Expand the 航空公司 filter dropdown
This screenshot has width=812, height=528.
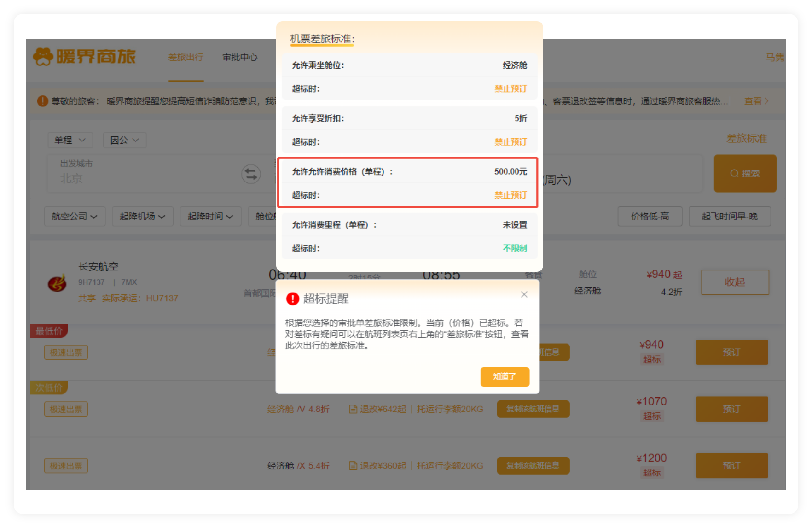coord(75,217)
